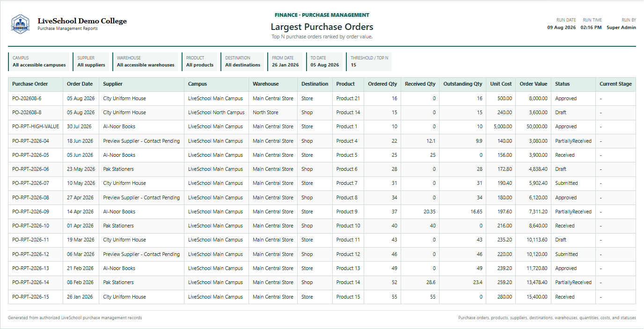Select purchase order PO-RPT-2026-05
The width and height of the screenshot is (644, 329).
point(30,155)
